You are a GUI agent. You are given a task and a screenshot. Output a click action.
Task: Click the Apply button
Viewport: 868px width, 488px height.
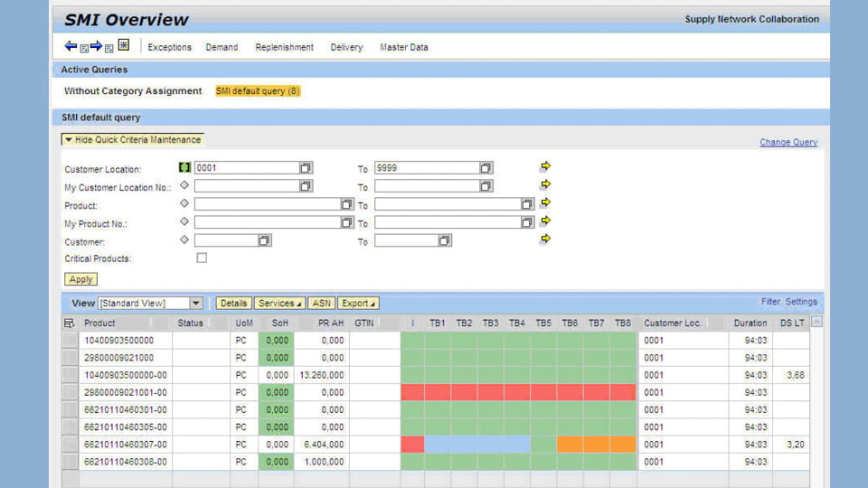point(80,279)
